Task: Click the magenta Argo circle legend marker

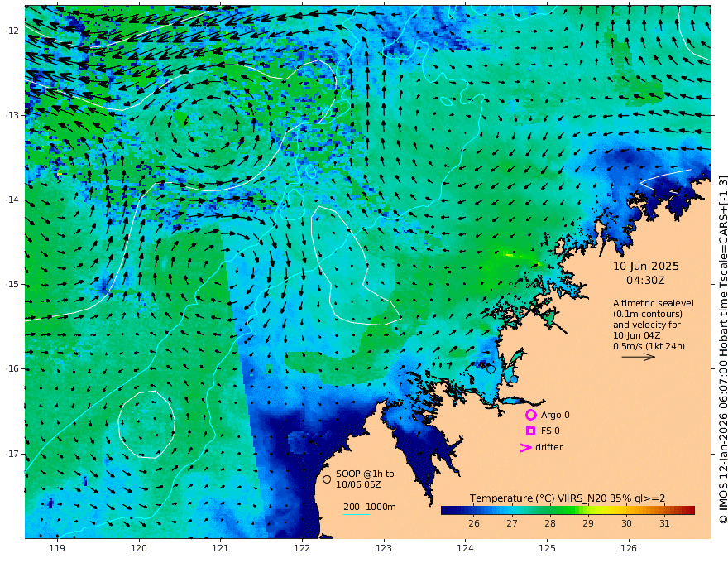Action: (x=530, y=415)
